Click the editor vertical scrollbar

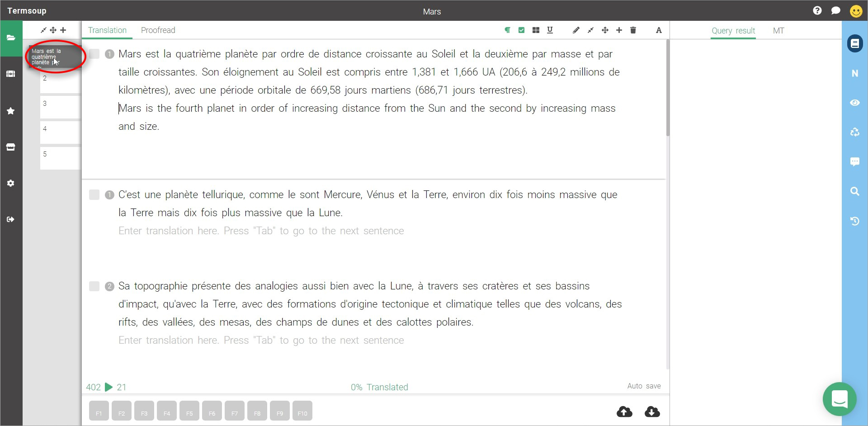tap(668, 88)
